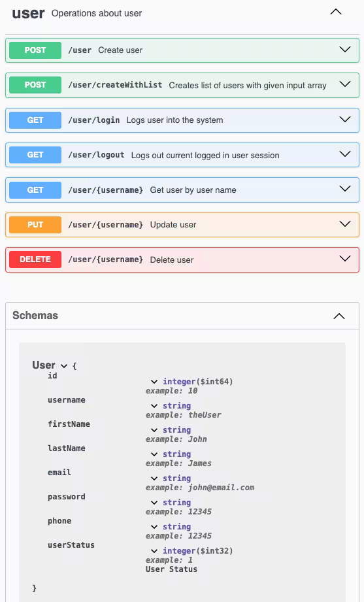Viewport: 364px width, 602px height.
Task: Click POST badge for Create user
Action: point(35,50)
